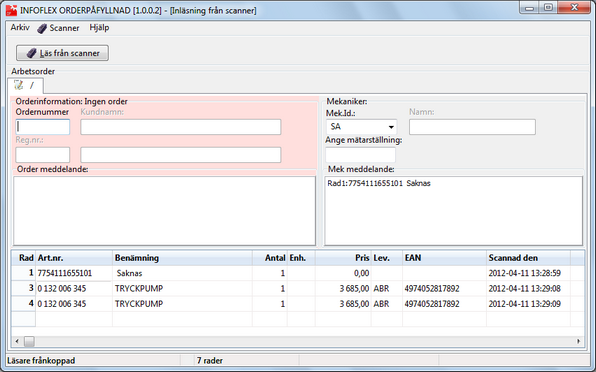Click the price 0,00 cell
Image resolution: width=596 pixels, height=372 pixels.
click(x=343, y=273)
